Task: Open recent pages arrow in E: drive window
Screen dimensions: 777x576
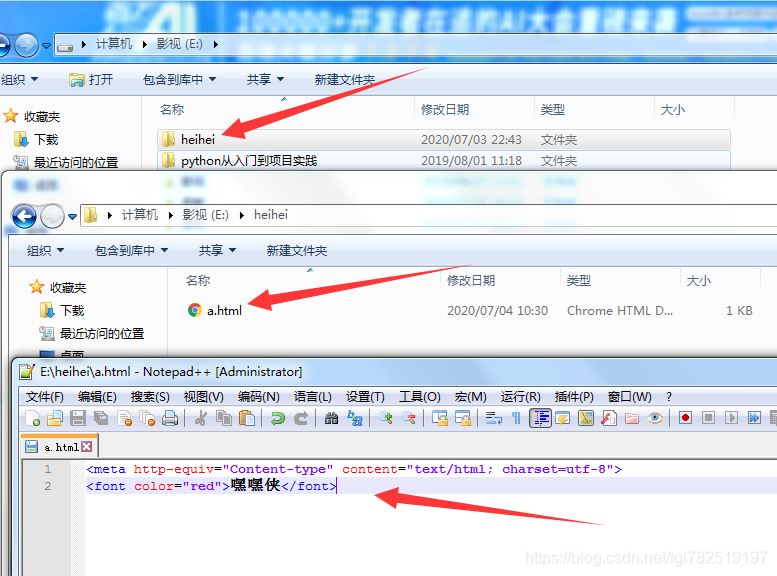Action: (47, 46)
